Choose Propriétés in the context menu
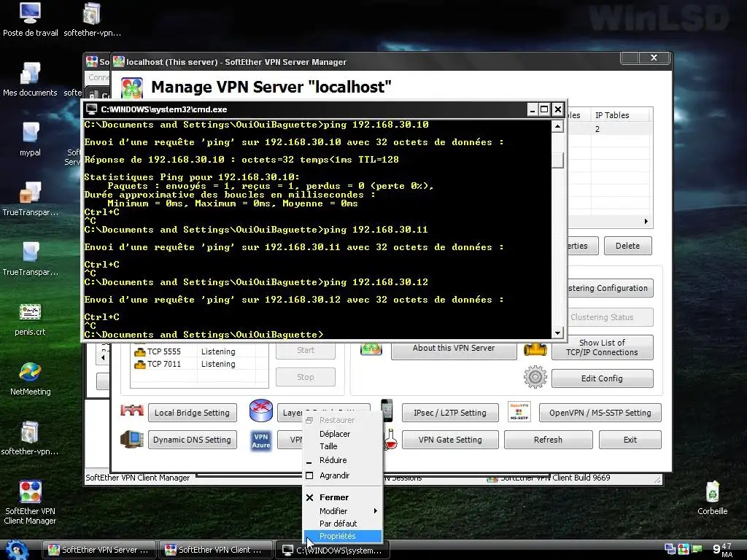This screenshot has width=747, height=560. tap(343, 536)
